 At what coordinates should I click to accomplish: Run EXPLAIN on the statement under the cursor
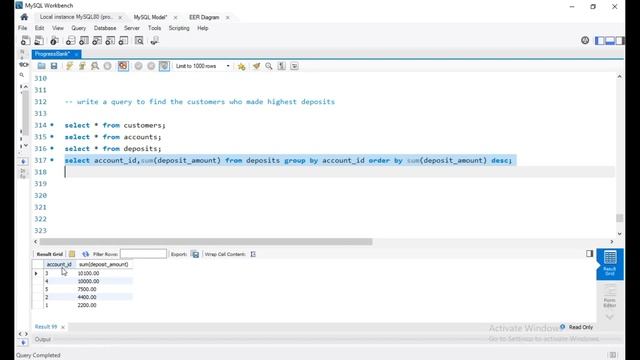pos(95,66)
